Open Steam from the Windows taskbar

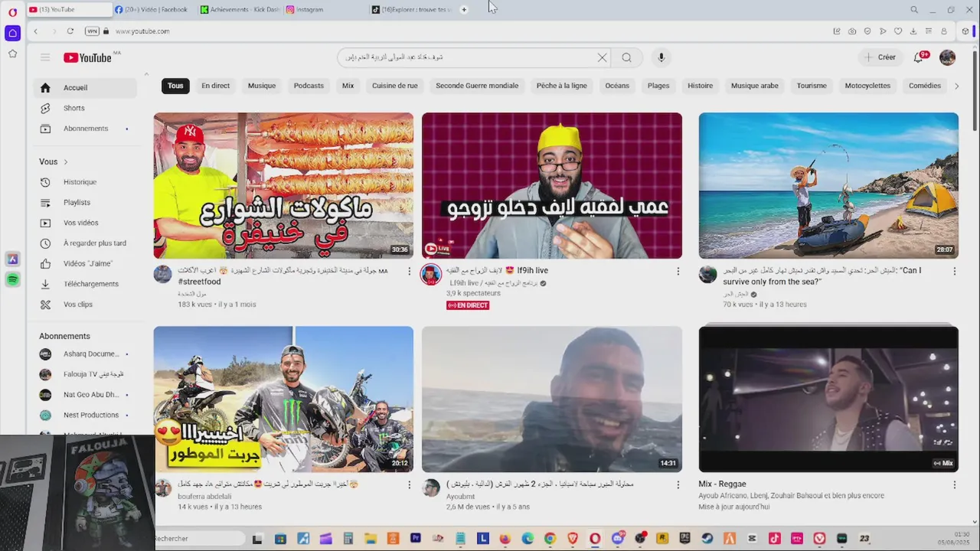click(707, 539)
